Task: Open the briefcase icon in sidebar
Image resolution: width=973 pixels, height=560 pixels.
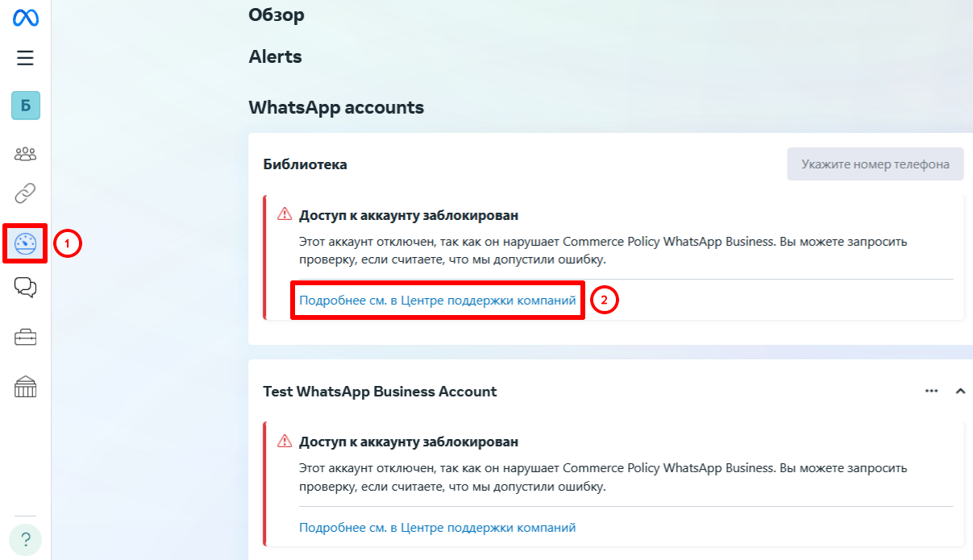Action: coord(26,338)
